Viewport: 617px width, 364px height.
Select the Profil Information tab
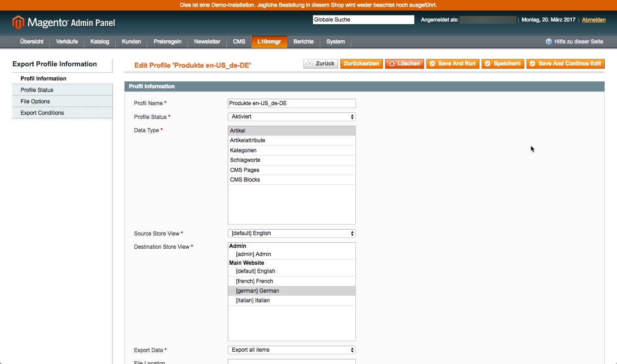(62, 79)
